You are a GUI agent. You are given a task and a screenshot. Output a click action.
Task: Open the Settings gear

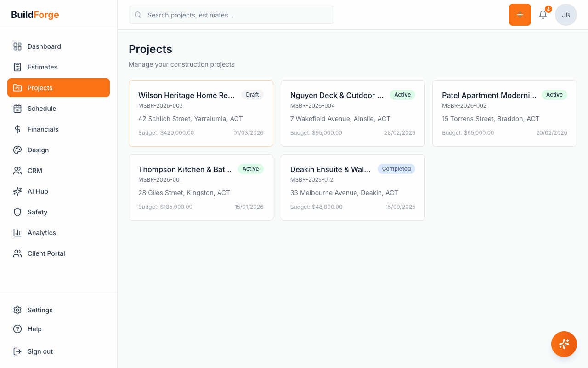17,310
